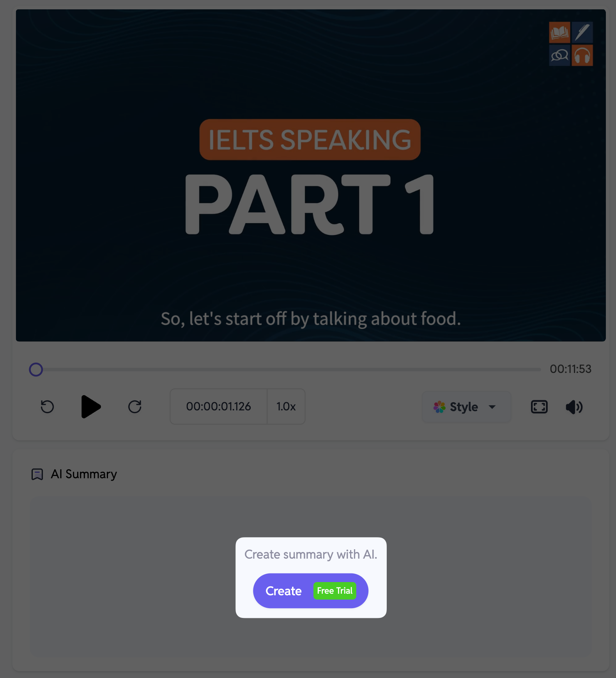Screen dimensions: 616x678
Task: Change the 1.0x playback speed
Action: [x=286, y=406]
